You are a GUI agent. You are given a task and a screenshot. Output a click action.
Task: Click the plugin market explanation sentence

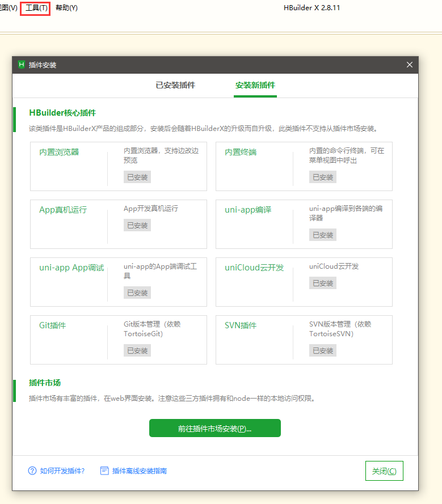coord(172,398)
